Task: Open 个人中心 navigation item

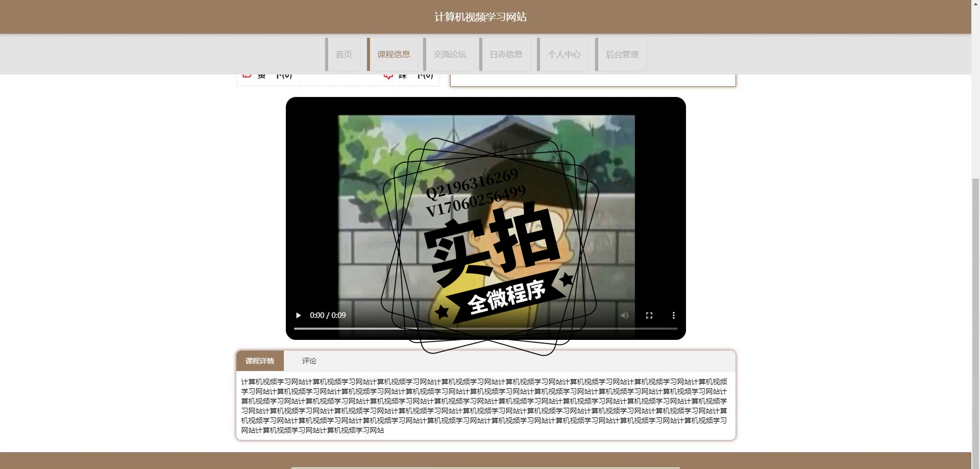Action: pos(563,54)
